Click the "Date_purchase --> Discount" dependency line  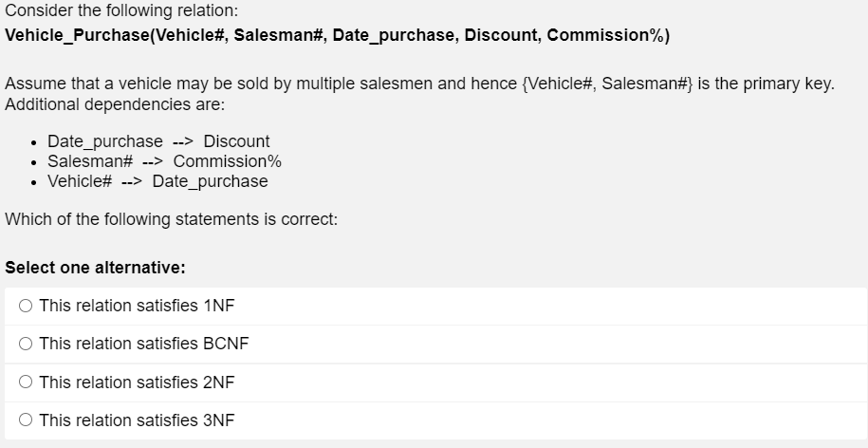(158, 141)
